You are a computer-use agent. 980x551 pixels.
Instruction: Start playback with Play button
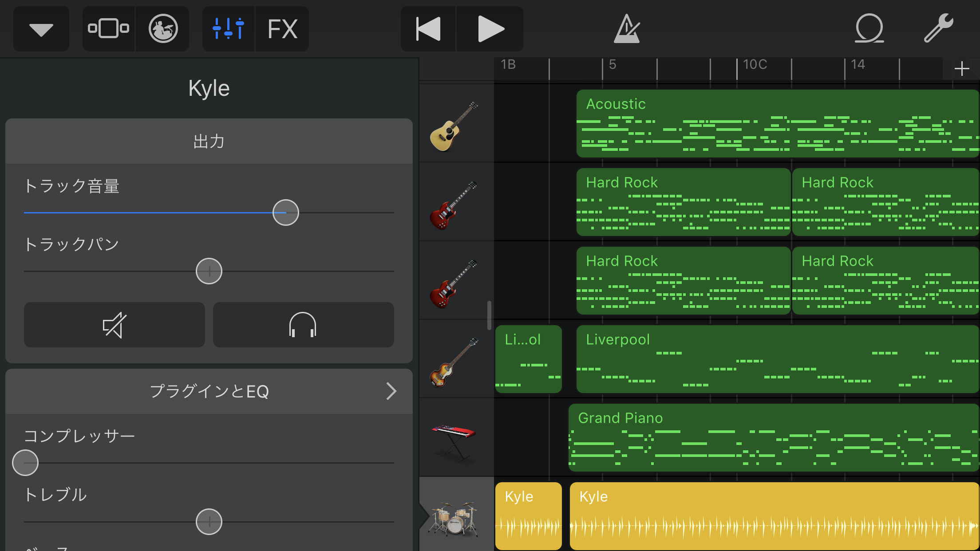490,29
